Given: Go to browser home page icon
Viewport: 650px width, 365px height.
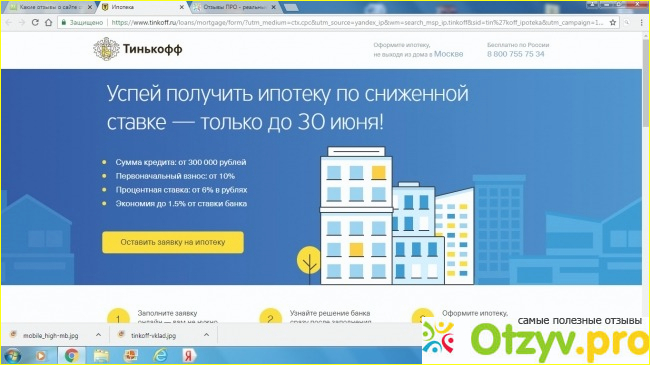Looking at the screenshot, I should (x=49, y=22).
